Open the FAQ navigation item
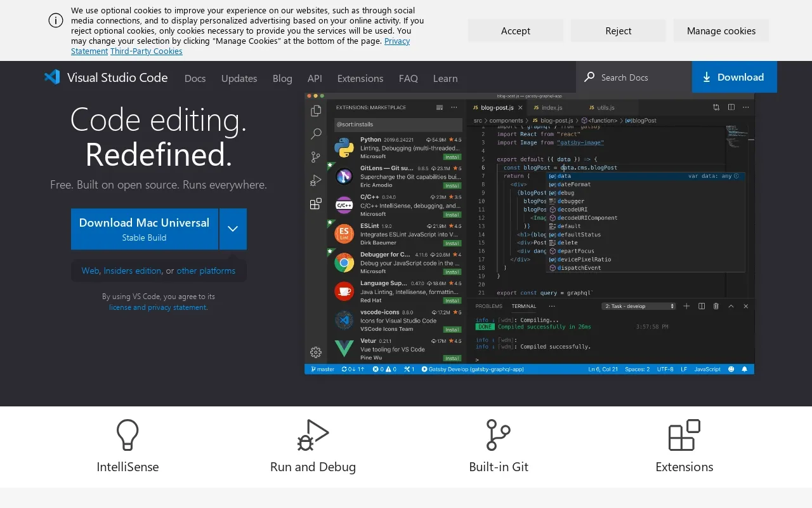812x508 pixels. coord(409,78)
